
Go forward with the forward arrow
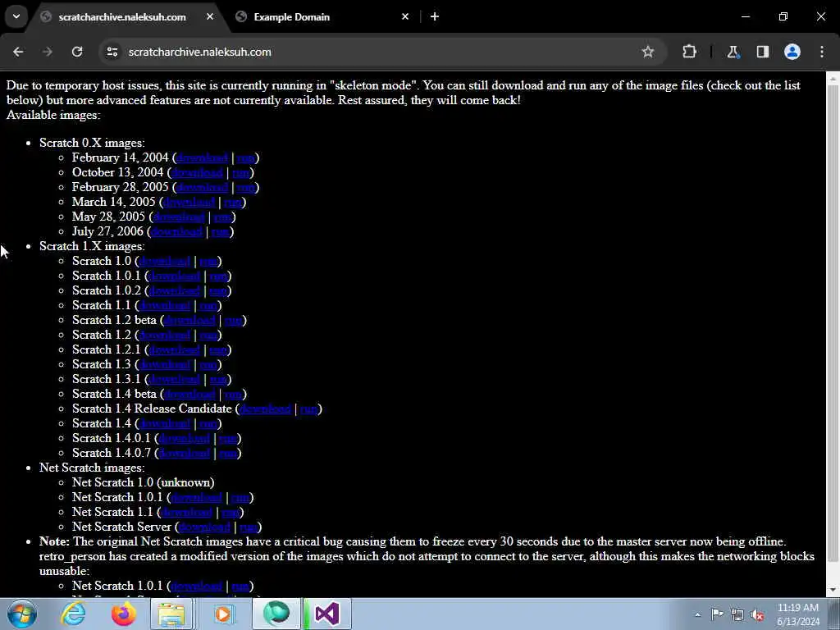click(48, 52)
